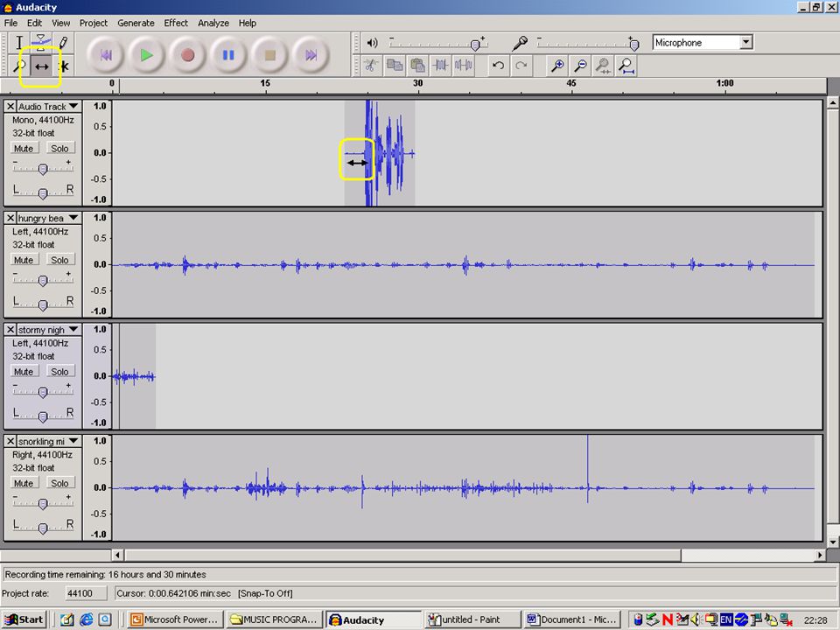Select the Time Shift tool

(41, 66)
